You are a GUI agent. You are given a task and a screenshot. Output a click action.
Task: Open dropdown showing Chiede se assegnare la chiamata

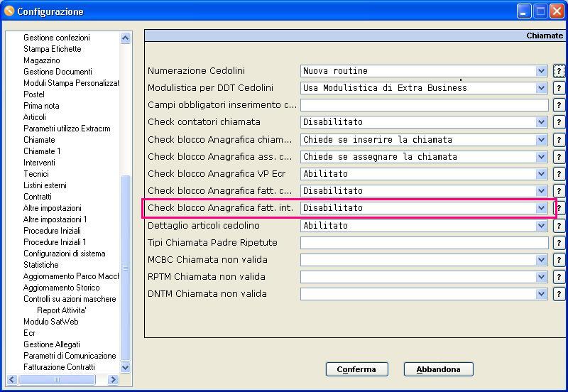coord(541,156)
